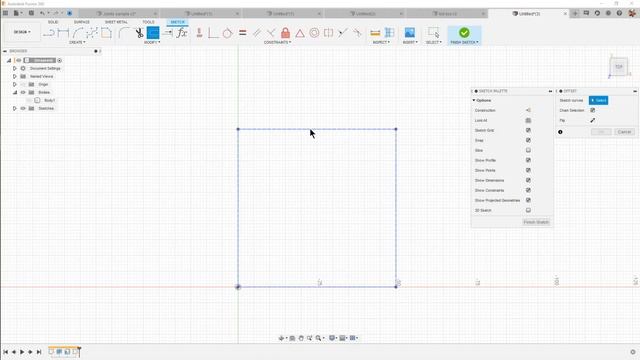Image resolution: width=640 pixels, height=360 pixels.
Task: Apply the Fix/Unfix lock constraint
Action: (285, 33)
